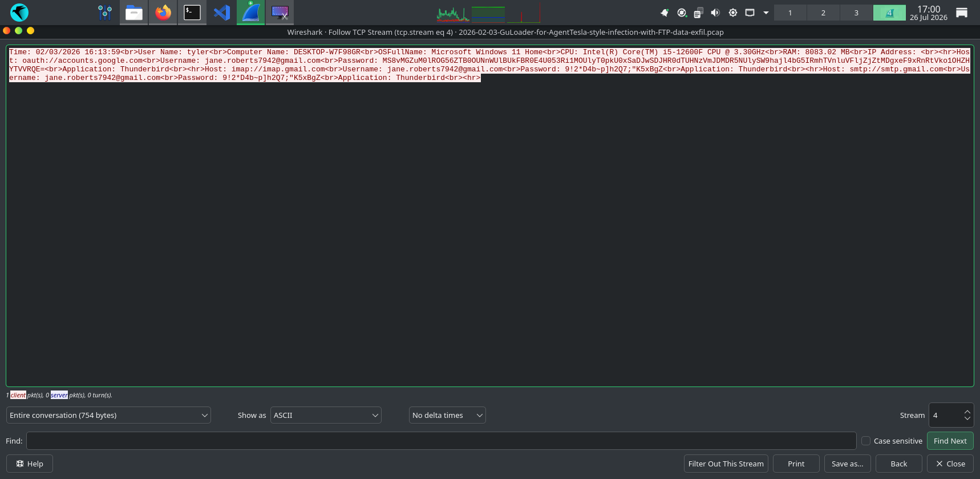
Task: Click the Save as... button
Action: (x=848, y=464)
